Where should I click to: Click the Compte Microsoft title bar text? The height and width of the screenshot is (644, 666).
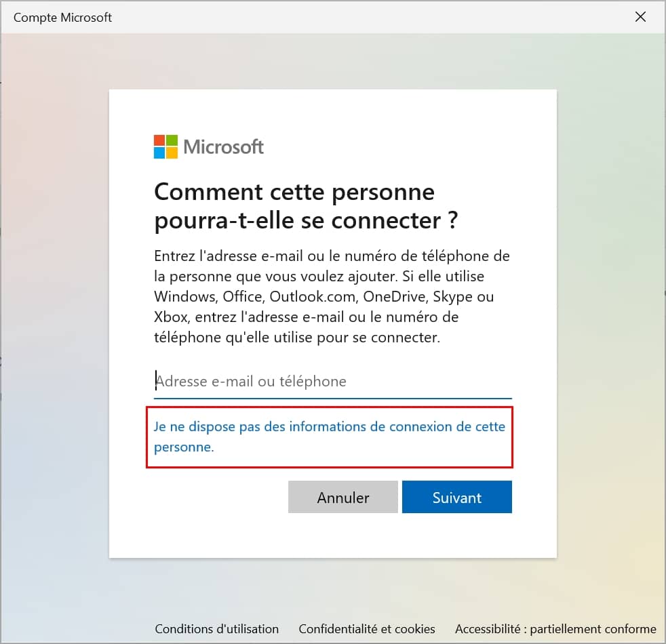62,17
